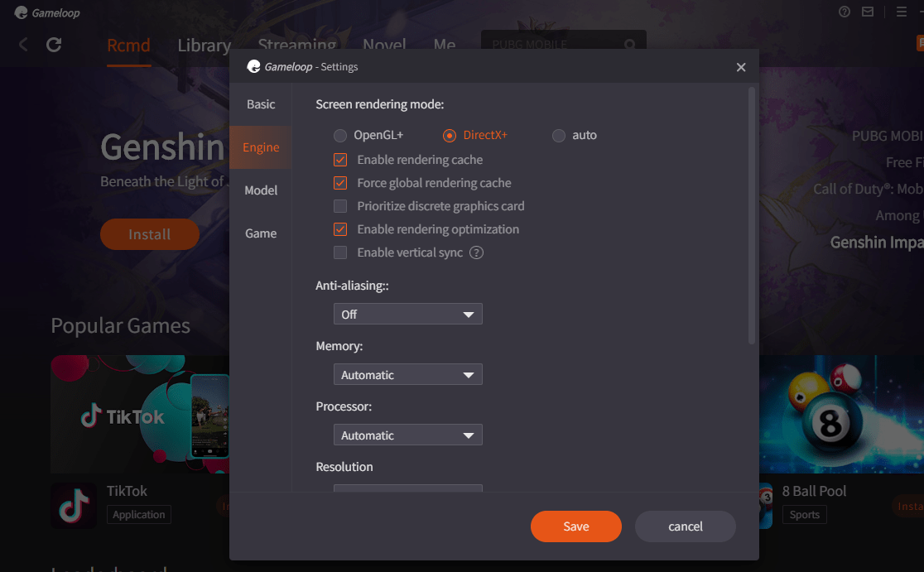This screenshot has width=924, height=572.
Task: Open the mail messages icon
Action: (x=868, y=12)
